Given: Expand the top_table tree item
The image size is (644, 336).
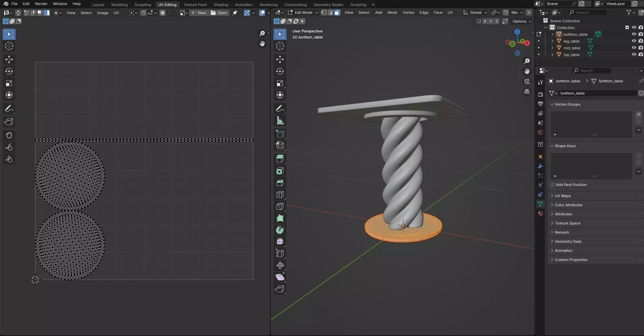Looking at the screenshot, I should (552, 54).
